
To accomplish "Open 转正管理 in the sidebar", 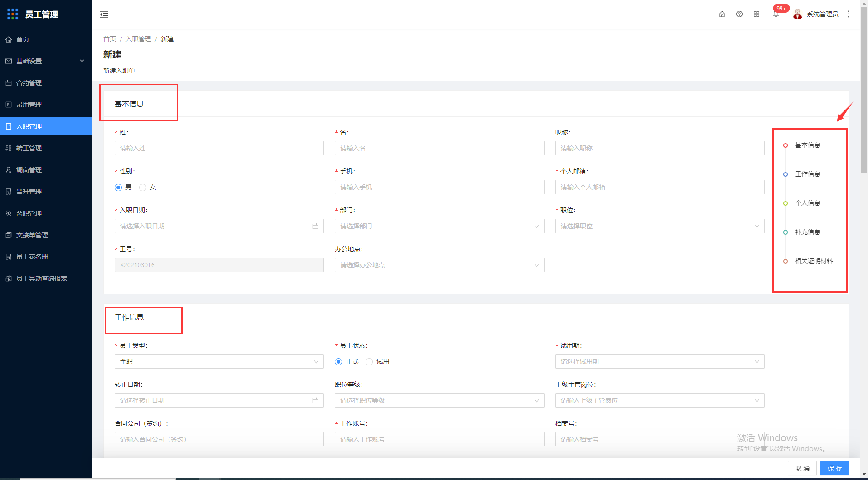I will pyautogui.click(x=46, y=148).
